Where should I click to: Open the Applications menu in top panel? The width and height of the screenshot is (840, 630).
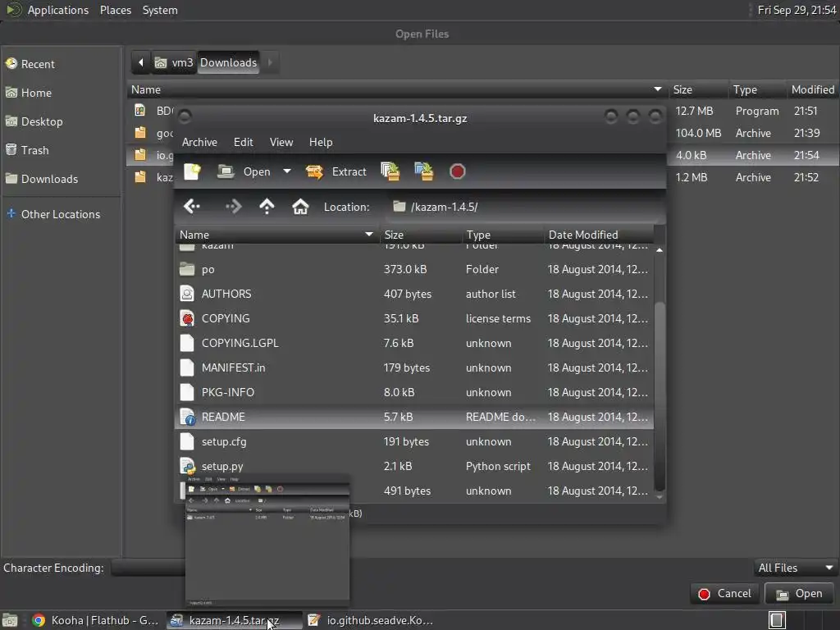(x=58, y=10)
